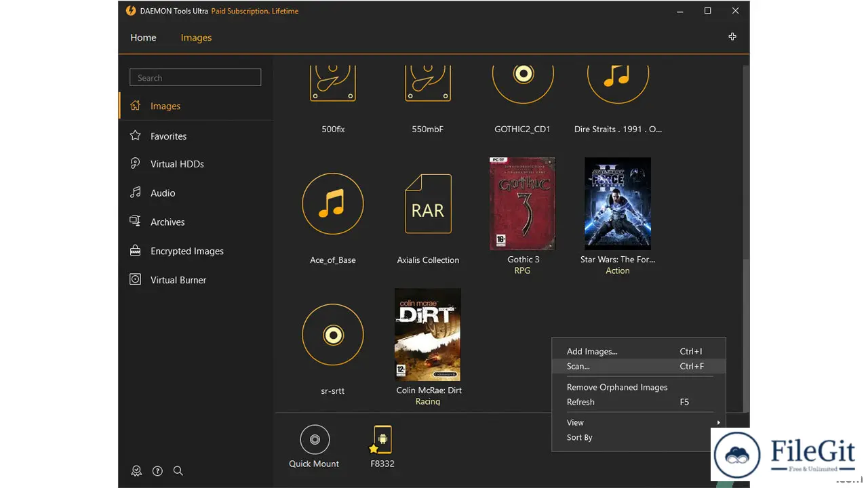Click the Archives sidebar icon
This screenshot has width=868, height=488.
coord(136,222)
